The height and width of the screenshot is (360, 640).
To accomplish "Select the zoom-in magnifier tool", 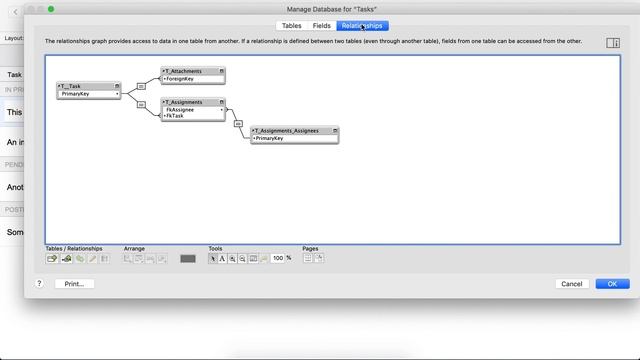I will tap(232, 258).
